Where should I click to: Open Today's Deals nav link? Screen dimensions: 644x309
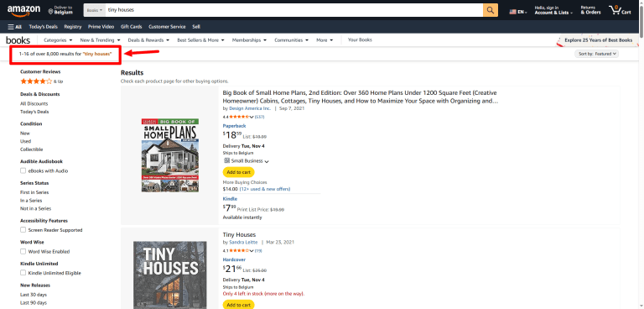tap(43, 27)
